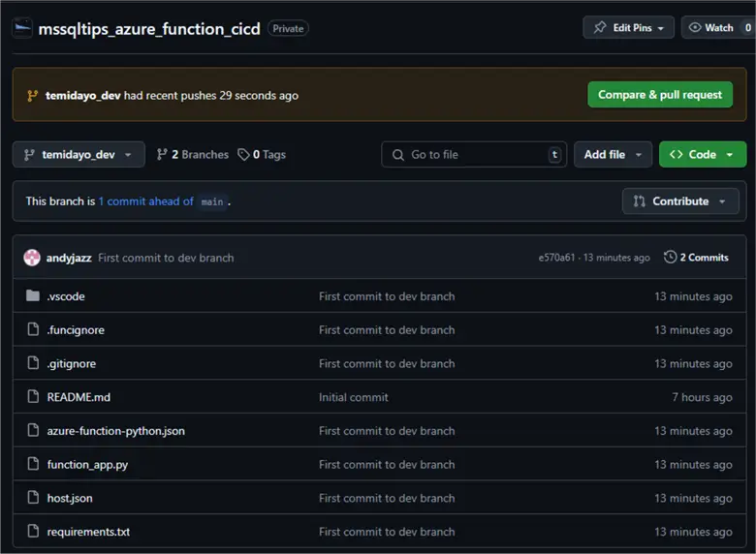Click the t keyboard shortcut badge
This screenshot has height=554, width=756.
[x=554, y=155]
